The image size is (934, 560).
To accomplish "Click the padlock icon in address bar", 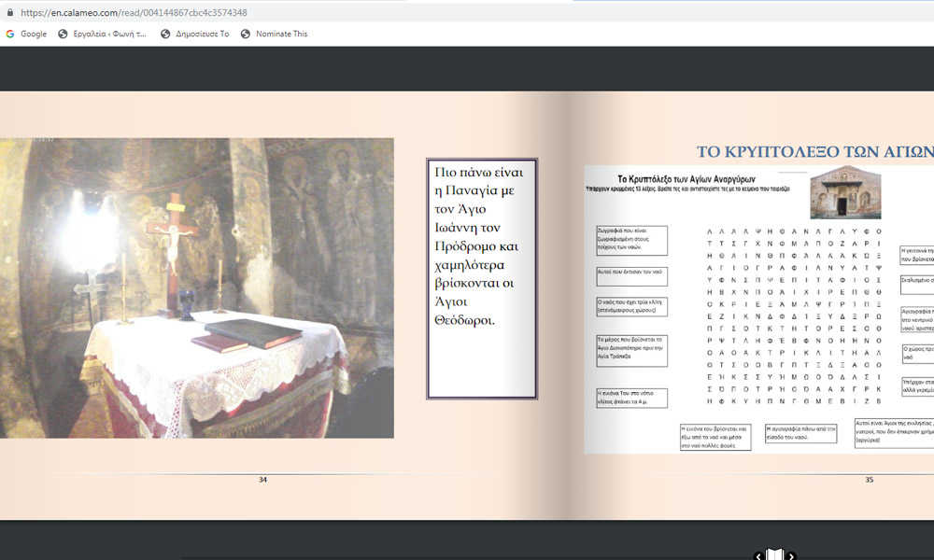I will 10,12.
